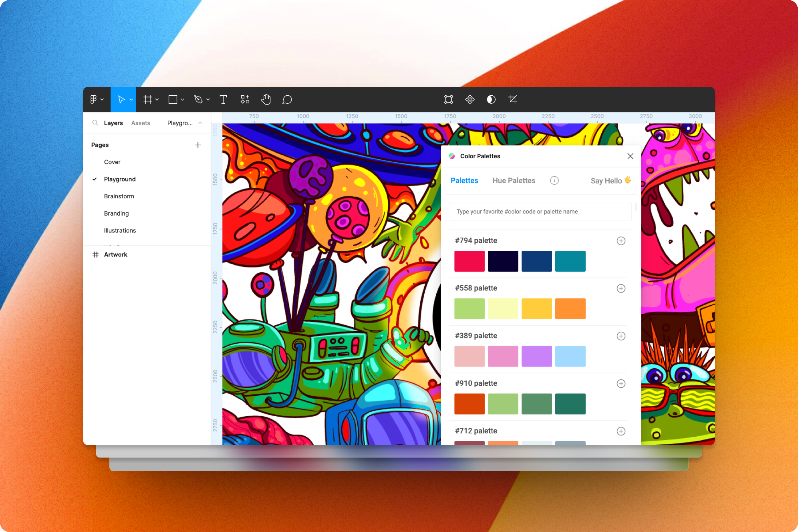The image size is (798, 532).
Task: Select the Crop/Slice tool in the toolbar
Action: pos(512,99)
